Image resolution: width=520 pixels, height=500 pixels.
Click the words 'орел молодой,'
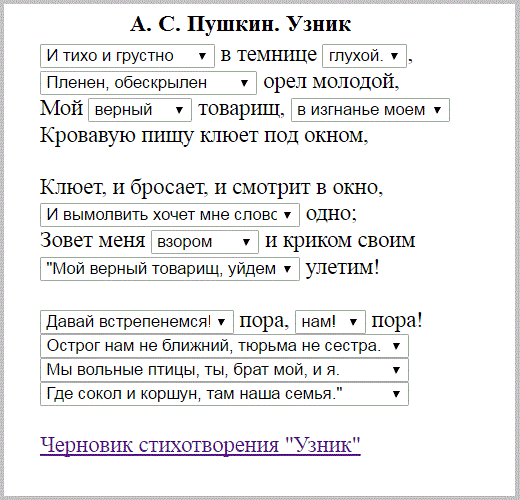coord(331,82)
